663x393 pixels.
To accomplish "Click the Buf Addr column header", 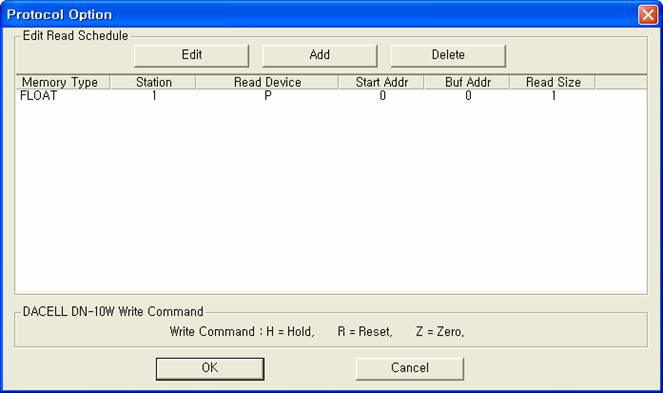I will coord(467,82).
